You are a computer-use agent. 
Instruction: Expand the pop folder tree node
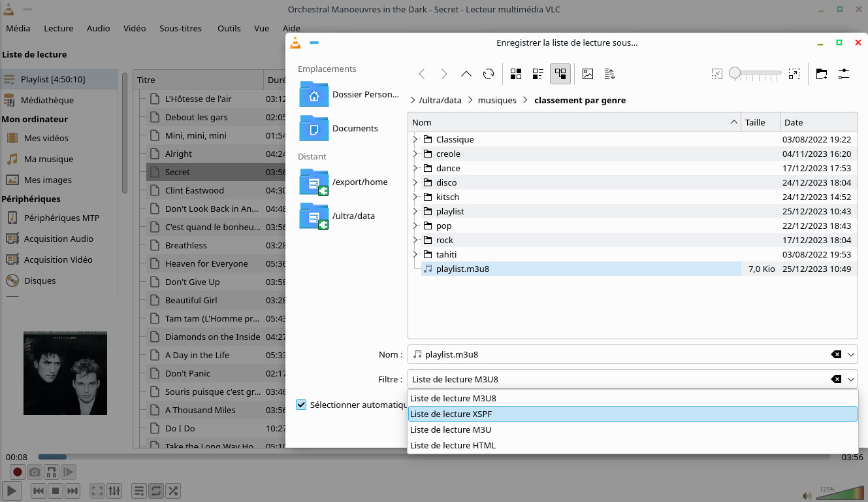tap(415, 226)
